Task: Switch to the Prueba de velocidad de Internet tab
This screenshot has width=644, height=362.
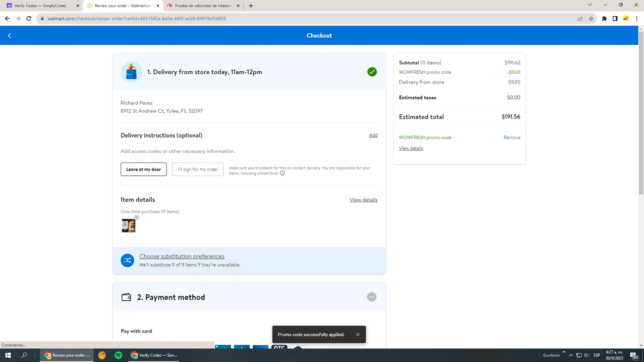Action: (x=203, y=6)
